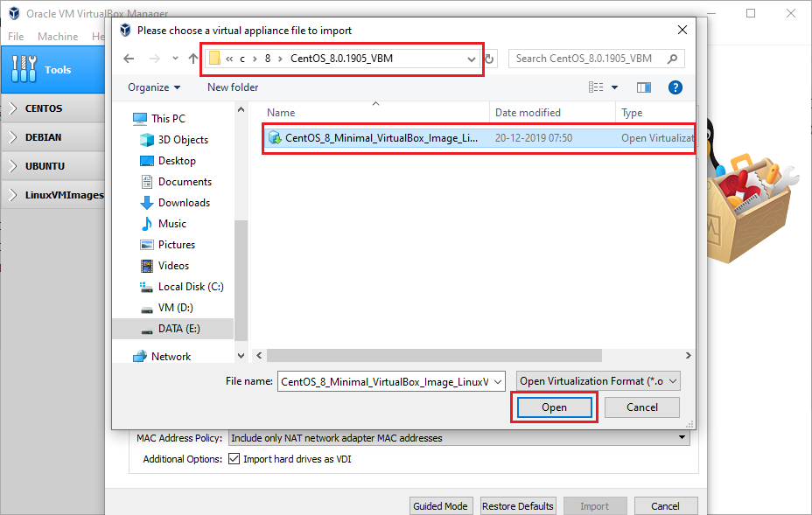This screenshot has width=812, height=515.
Task: Toggle Import hard drives as VDI checkbox
Action: (x=234, y=458)
